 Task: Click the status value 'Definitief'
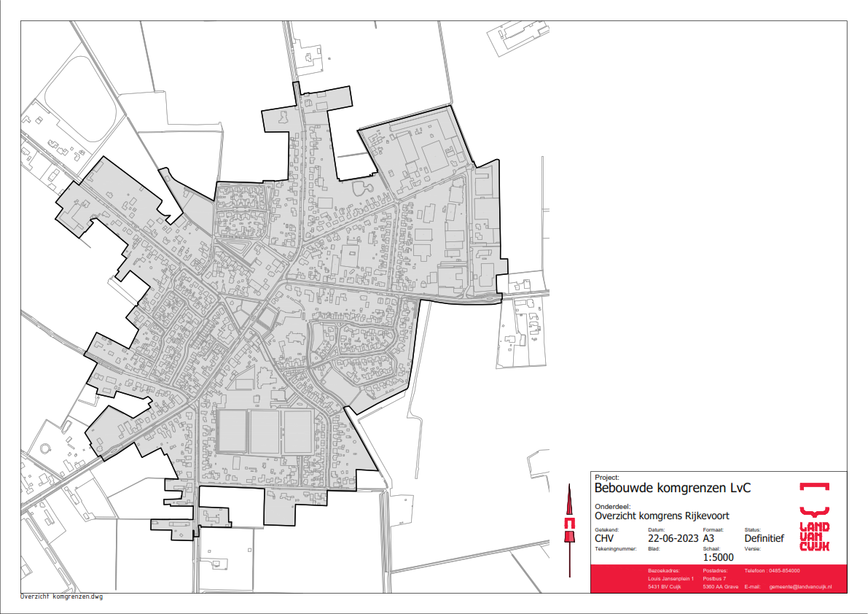click(764, 539)
